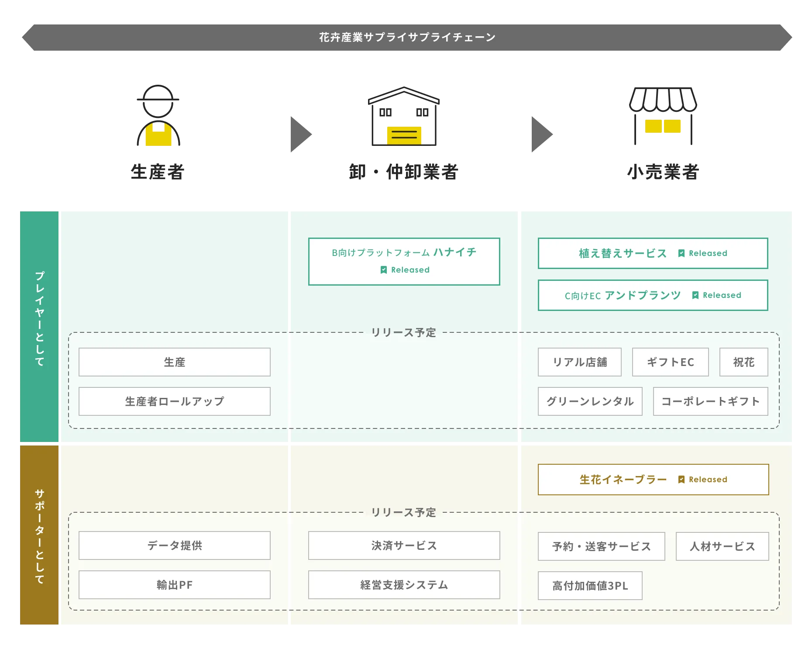
Task: Click the market warehouse icon
Action: [404, 118]
